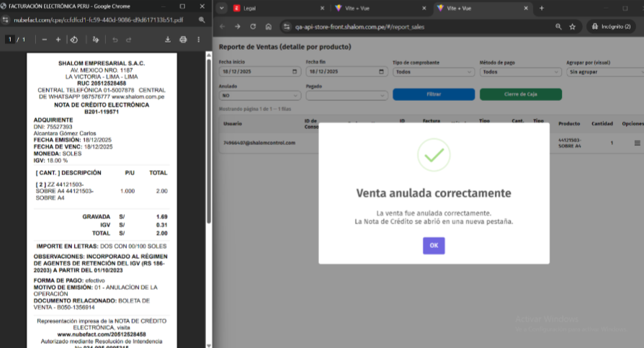This screenshot has height=348, width=644.
Task: Download the credit note PDF
Action: click(x=168, y=40)
